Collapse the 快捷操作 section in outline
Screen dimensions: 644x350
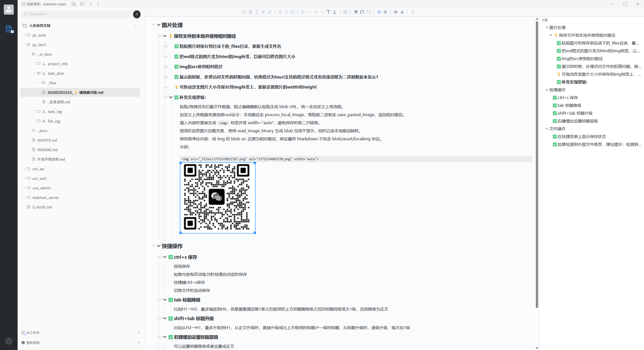[547, 90]
